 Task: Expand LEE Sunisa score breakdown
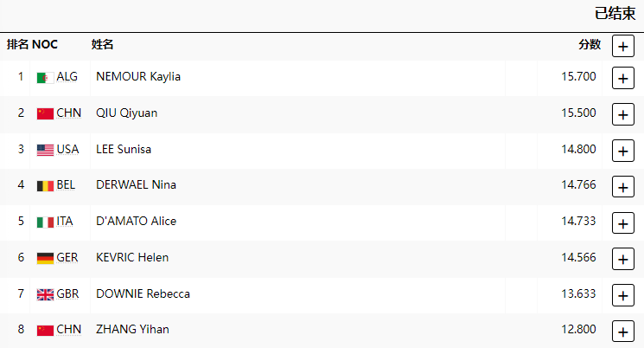(622, 151)
